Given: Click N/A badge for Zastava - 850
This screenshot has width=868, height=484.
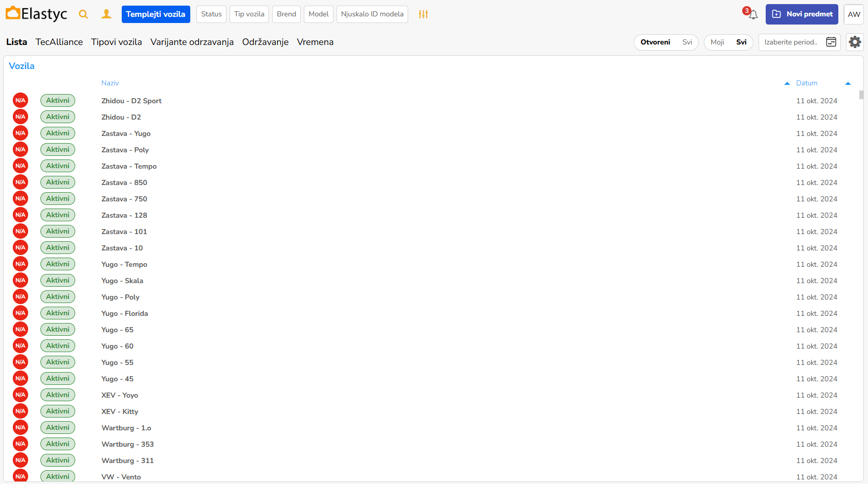Looking at the screenshot, I should (20, 182).
